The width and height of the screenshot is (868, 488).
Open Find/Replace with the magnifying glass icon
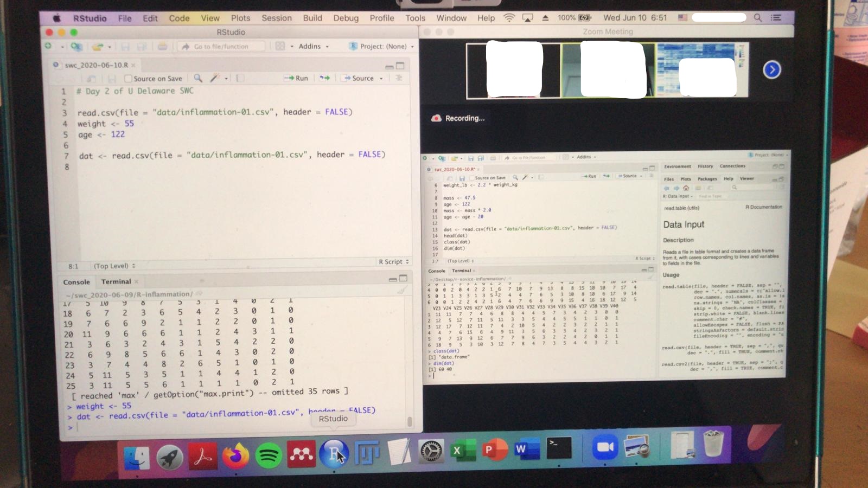pyautogui.click(x=199, y=78)
